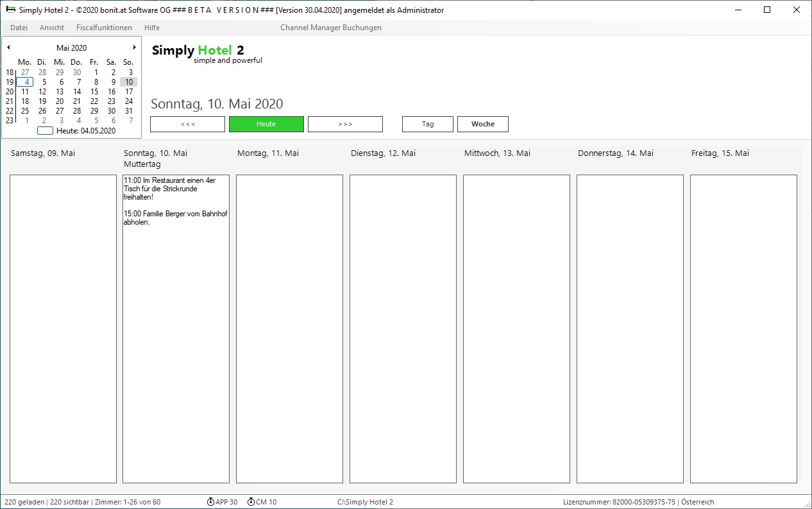Viewport: 812px width, 509px height.
Task: Click the Sa. weekday header
Action: (x=111, y=62)
